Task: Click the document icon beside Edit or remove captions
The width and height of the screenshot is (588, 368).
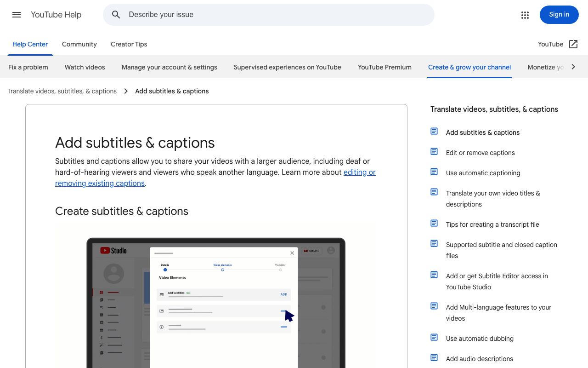Action: [434, 152]
